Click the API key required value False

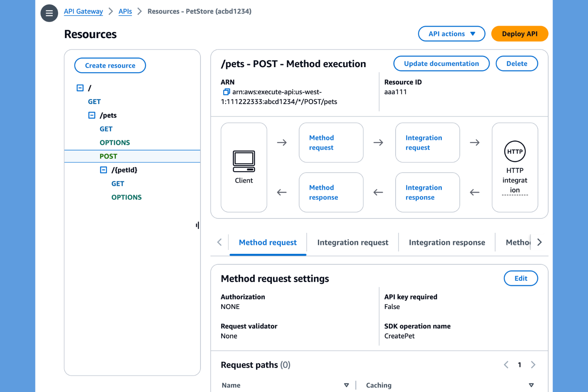pos(392,307)
